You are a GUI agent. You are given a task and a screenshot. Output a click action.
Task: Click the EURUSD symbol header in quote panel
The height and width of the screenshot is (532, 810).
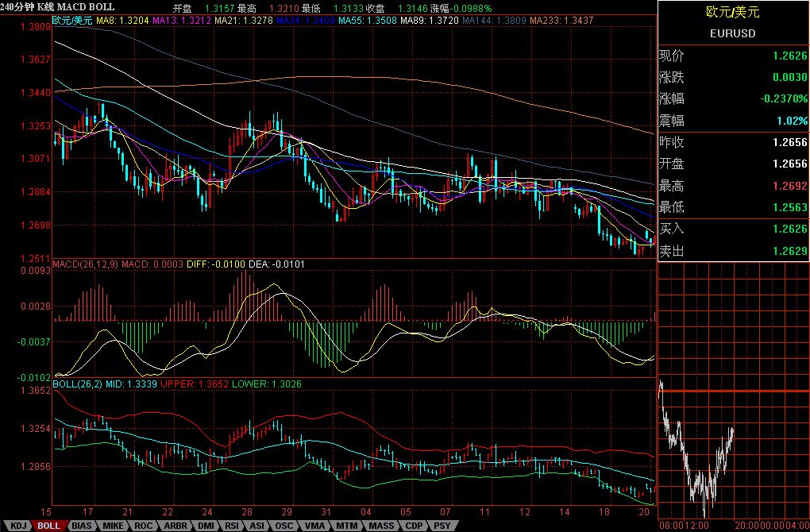point(732,33)
